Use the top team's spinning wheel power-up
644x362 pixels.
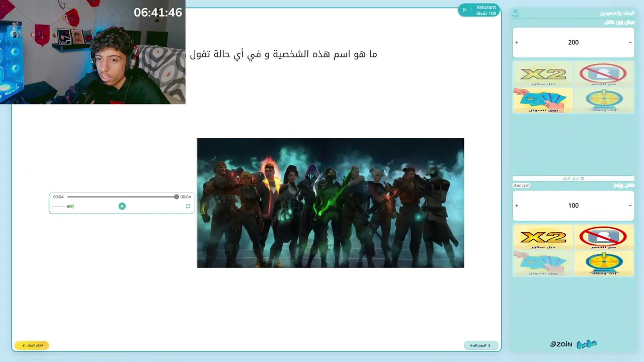(x=604, y=100)
